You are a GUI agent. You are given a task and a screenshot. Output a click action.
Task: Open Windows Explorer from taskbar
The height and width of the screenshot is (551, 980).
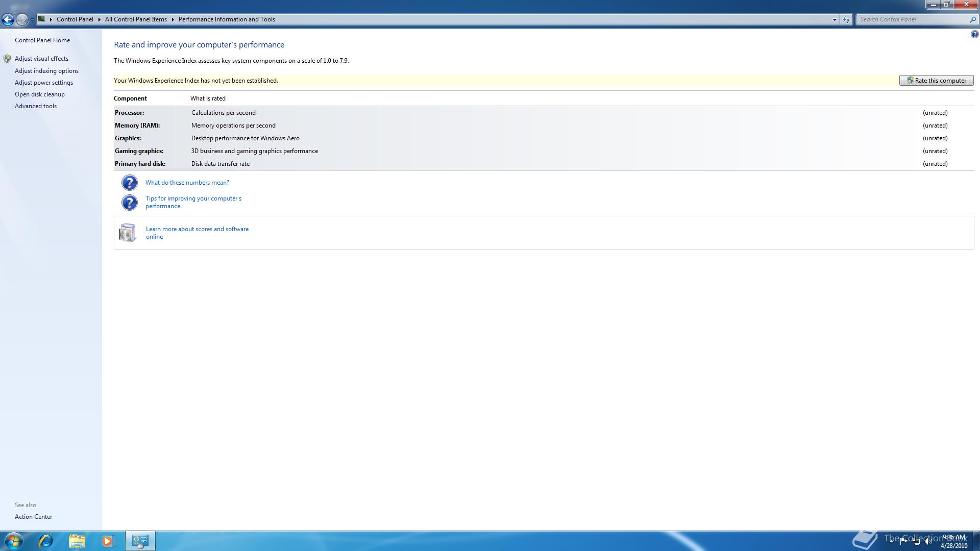point(77,541)
